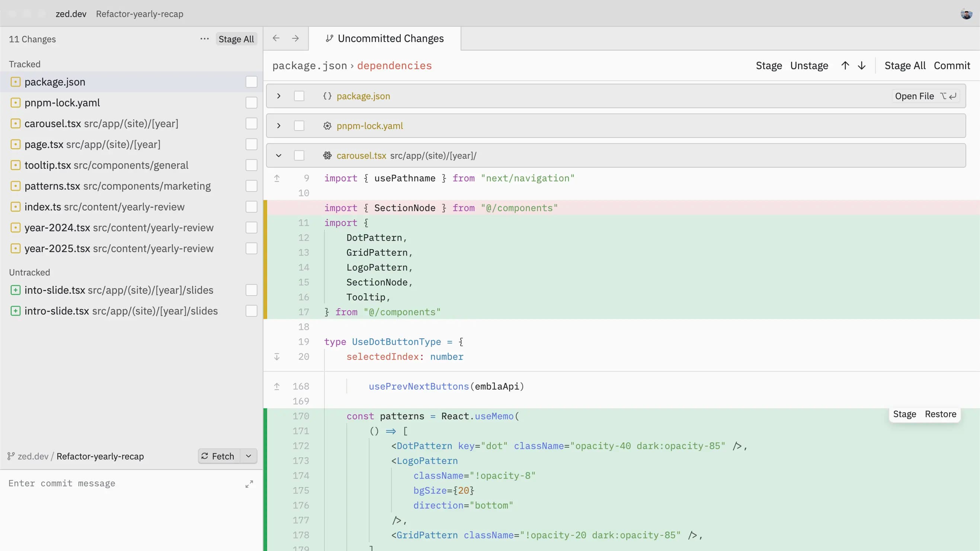Expand context below line 20
Viewport: 980px width, 551px height.
[x=277, y=357]
